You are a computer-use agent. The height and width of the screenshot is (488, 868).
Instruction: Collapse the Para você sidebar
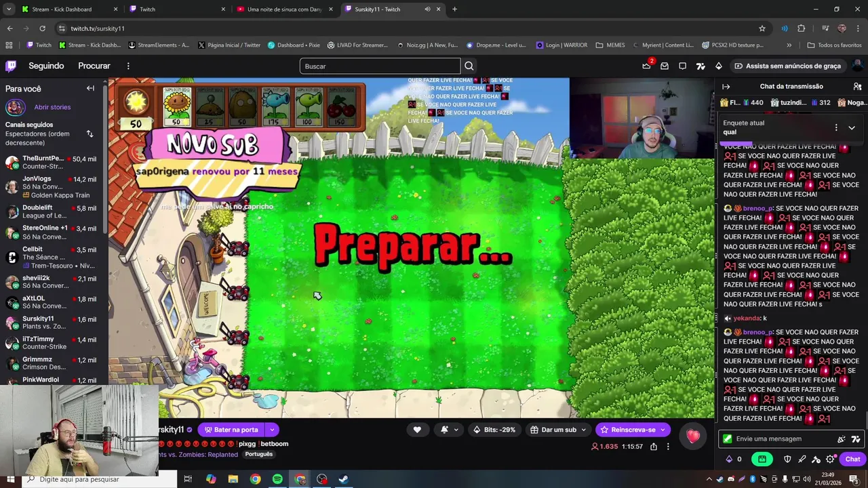pos(90,88)
